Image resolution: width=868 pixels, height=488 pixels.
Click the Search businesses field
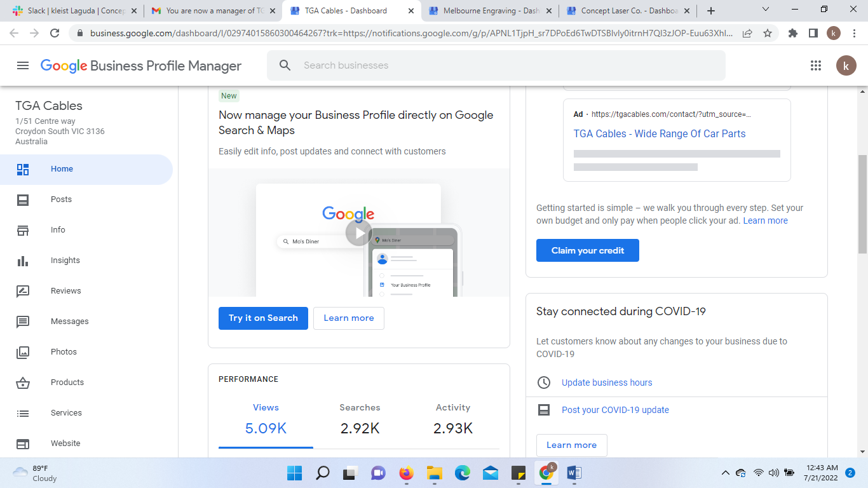pos(496,65)
